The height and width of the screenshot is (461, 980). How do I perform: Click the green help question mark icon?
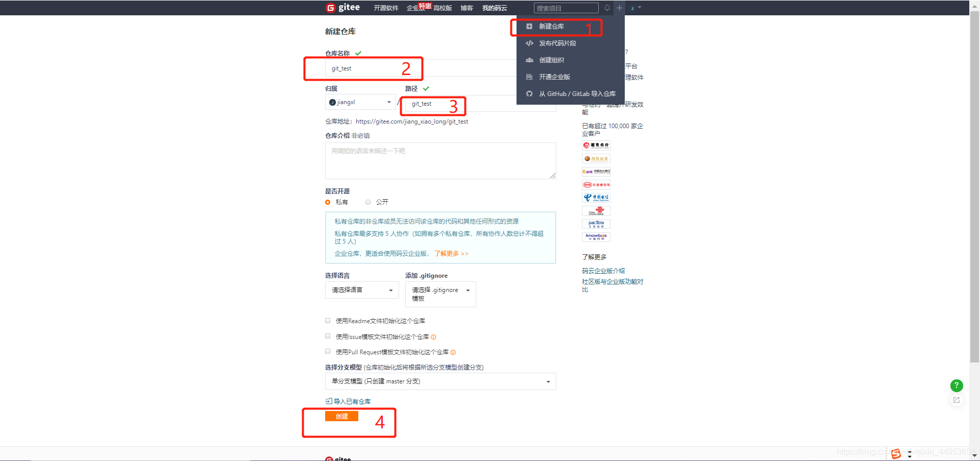point(957,385)
